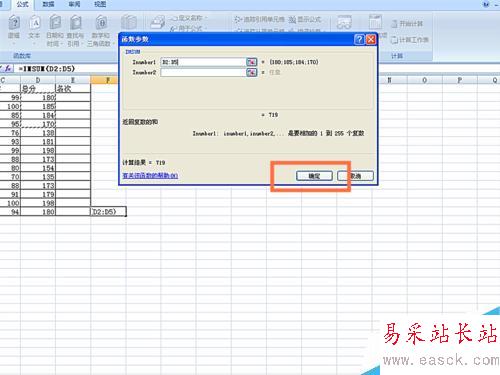Screen dimensions: 500x375
Task: Open the 日期和时间 functions menu
Action: (x=55, y=31)
